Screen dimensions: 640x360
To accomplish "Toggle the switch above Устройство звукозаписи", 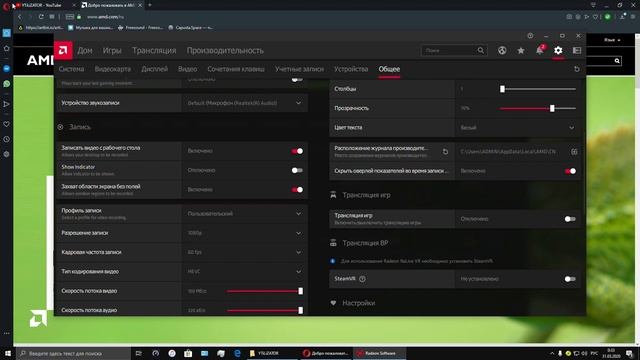I will 297,79.
